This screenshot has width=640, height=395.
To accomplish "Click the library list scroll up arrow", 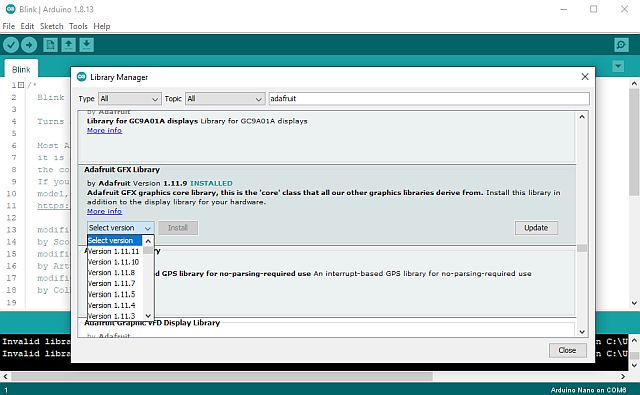I will coord(582,117).
